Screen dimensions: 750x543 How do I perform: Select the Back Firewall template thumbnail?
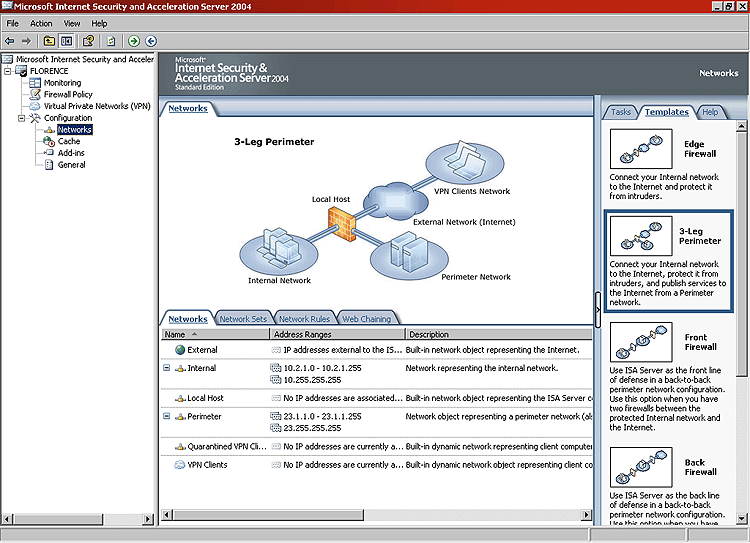(641, 467)
